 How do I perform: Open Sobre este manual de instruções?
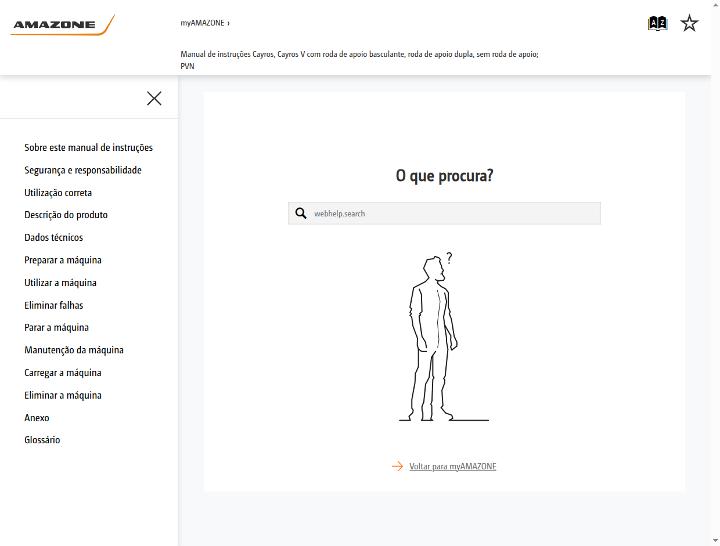click(88, 147)
